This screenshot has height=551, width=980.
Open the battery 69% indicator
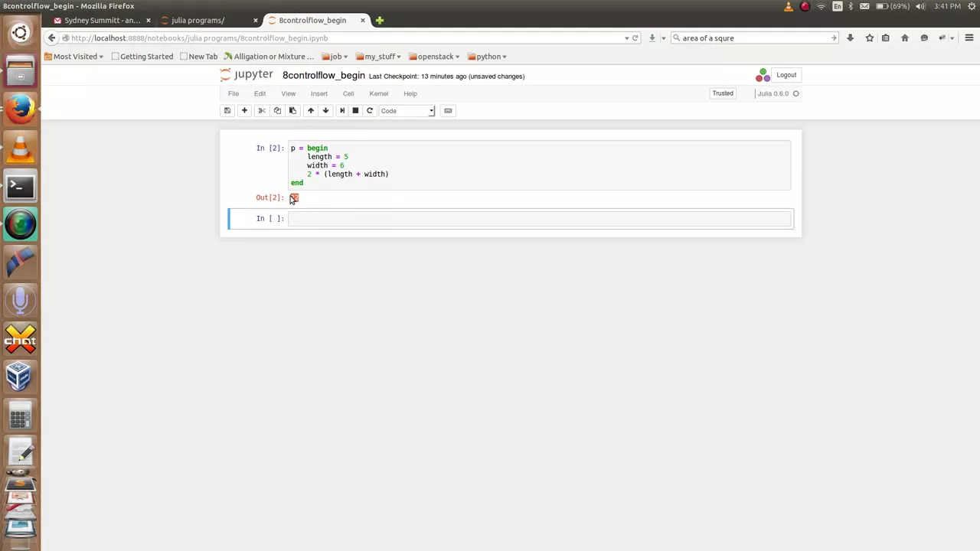(893, 6)
